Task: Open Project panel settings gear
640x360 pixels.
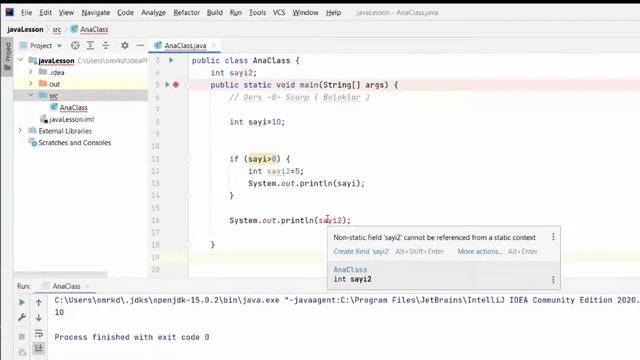Action: tap(125, 46)
